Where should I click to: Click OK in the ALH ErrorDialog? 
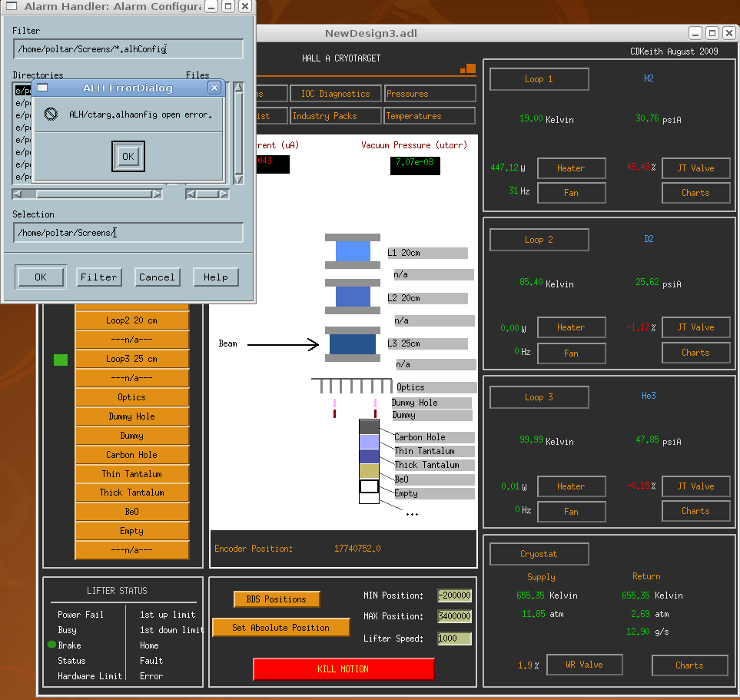(128, 156)
